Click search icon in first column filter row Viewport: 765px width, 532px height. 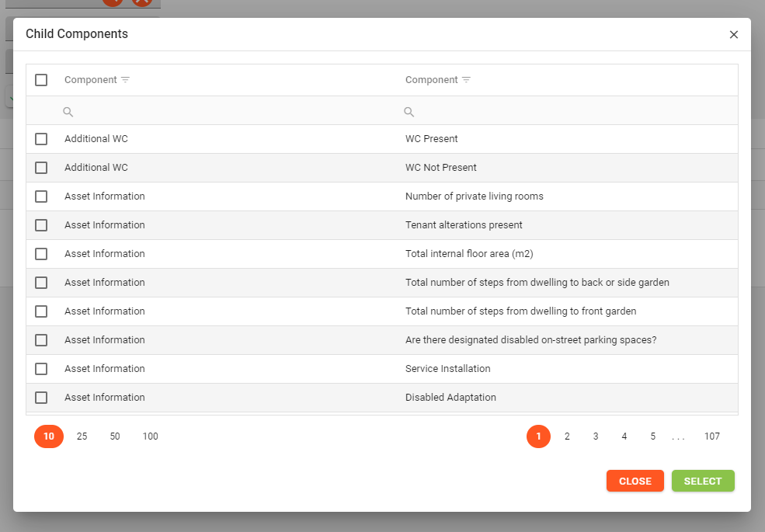[x=68, y=112]
